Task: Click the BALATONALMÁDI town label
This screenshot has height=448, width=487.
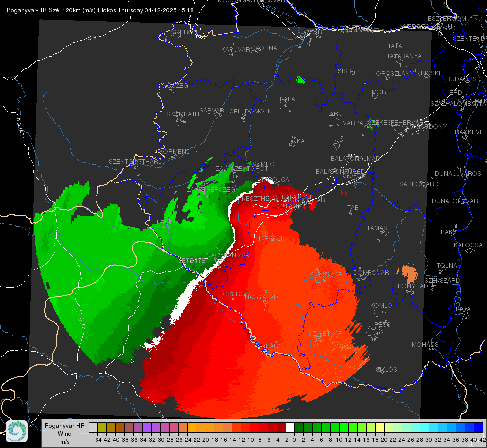Action: (356, 159)
